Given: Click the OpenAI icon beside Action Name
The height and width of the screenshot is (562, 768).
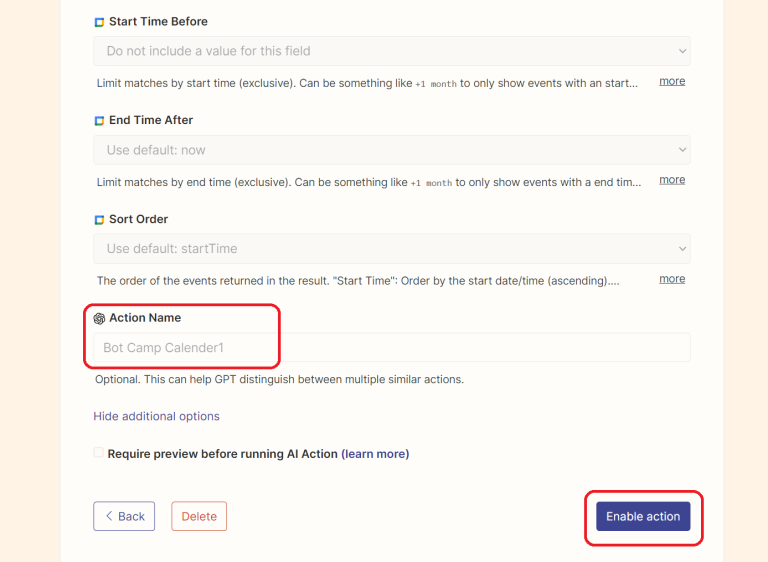Looking at the screenshot, I should click(99, 318).
